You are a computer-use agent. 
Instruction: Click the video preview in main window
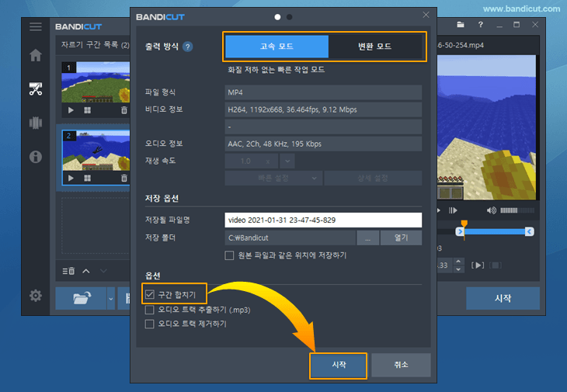[487, 127]
